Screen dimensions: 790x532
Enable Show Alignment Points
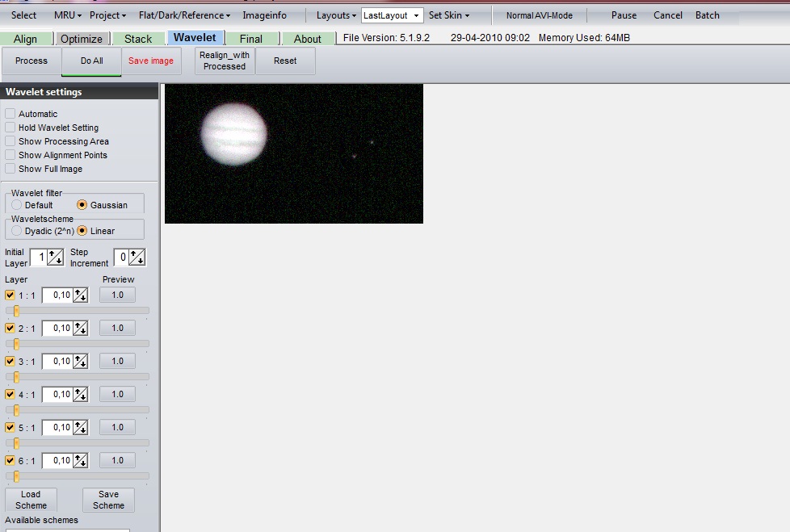(10, 155)
